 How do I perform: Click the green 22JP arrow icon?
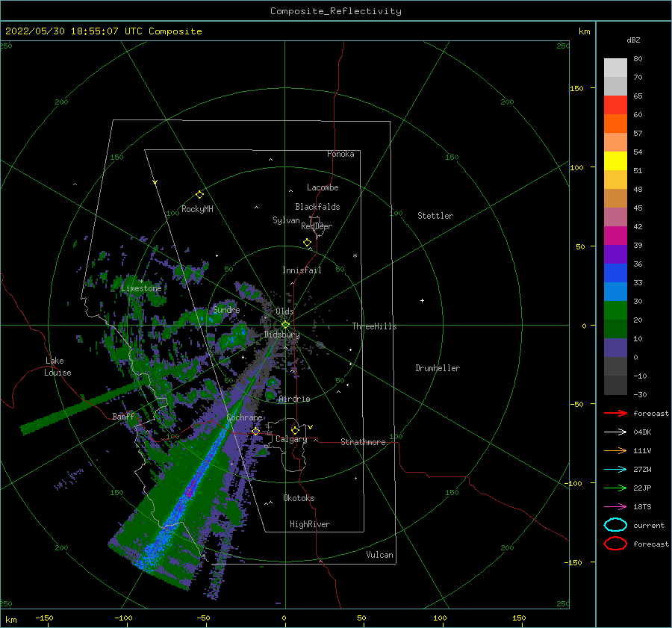click(615, 488)
